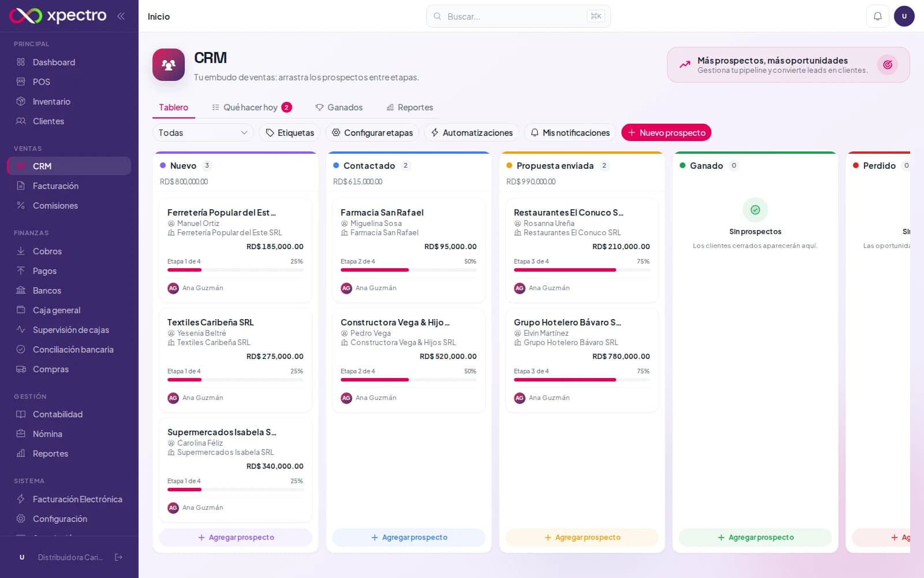Open Configurar etapas
Screen dimensions: 924x578
pos(372,132)
